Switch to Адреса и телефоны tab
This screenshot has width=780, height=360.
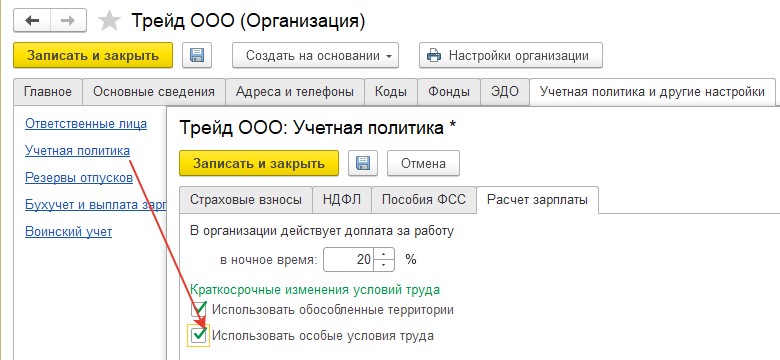point(295,91)
